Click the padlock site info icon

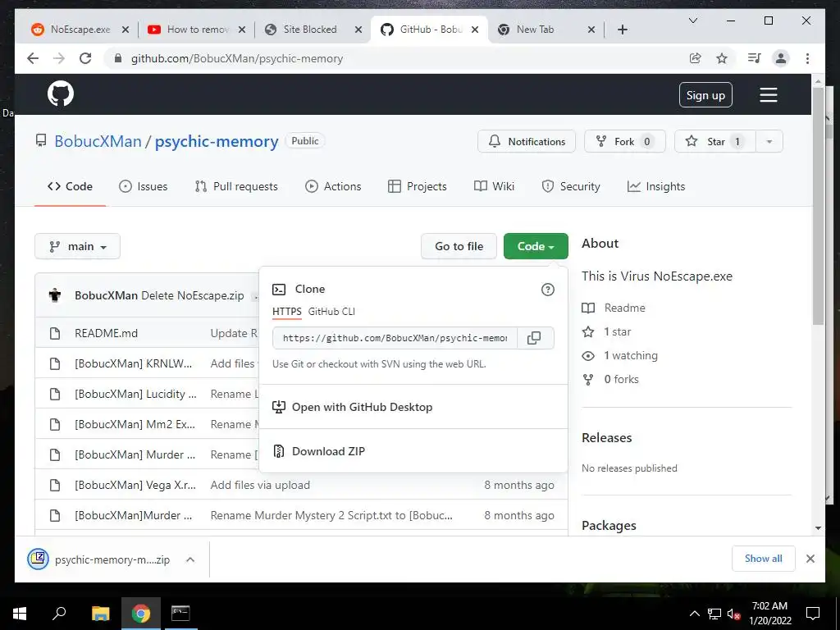[x=118, y=58]
